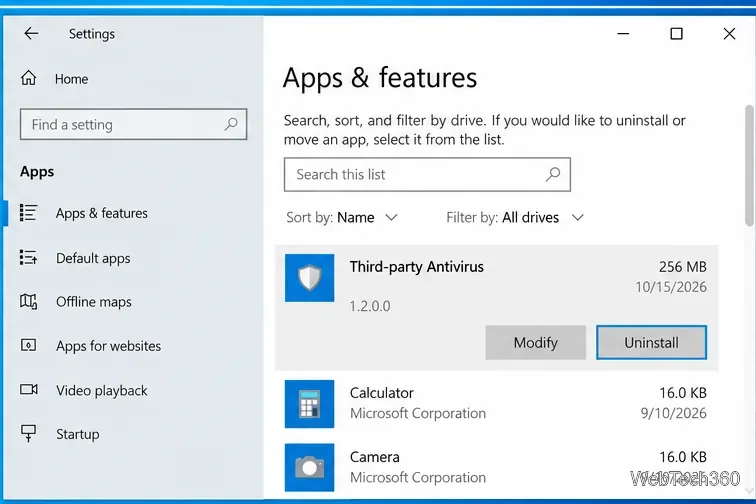Select the Third-party Antivirus title text
756x504 pixels.
pyautogui.click(x=417, y=267)
